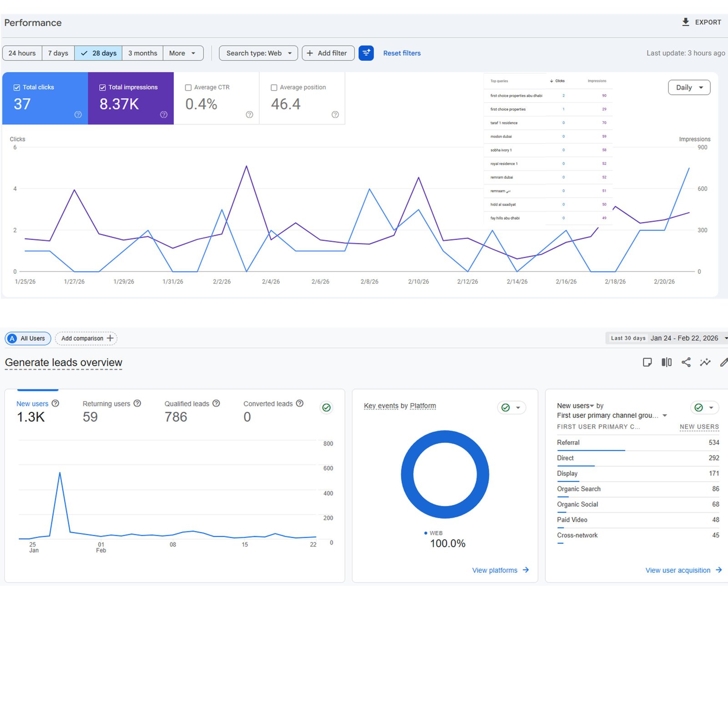Viewport: 728px width, 728px height.
Task: Open the More date range dropdown
Action: click(182, 53)
